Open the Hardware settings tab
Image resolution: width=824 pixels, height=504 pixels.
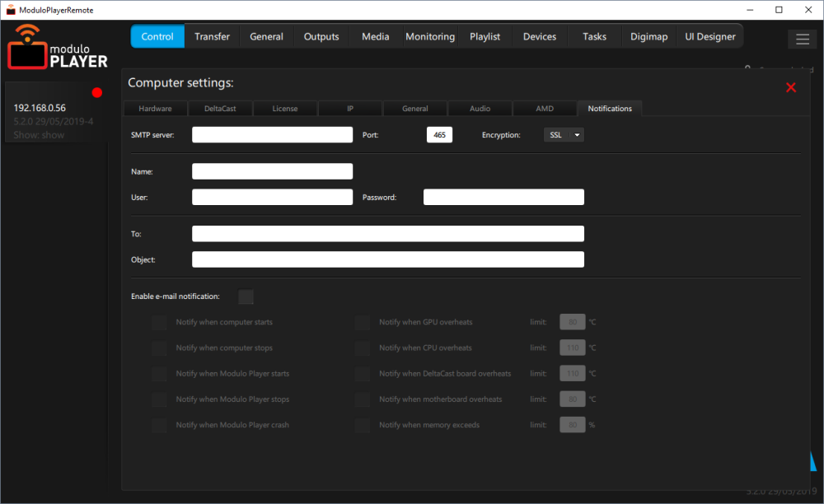(154, 108)
